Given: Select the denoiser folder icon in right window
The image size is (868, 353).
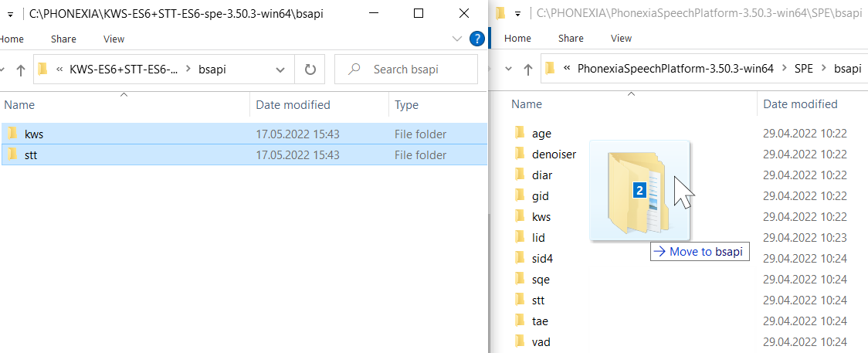Looking at the screenshot, I should (x=519, y=154).
